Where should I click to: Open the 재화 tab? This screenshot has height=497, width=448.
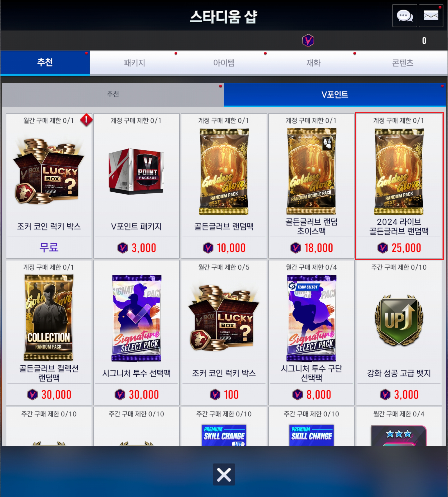tap(313, 63)
